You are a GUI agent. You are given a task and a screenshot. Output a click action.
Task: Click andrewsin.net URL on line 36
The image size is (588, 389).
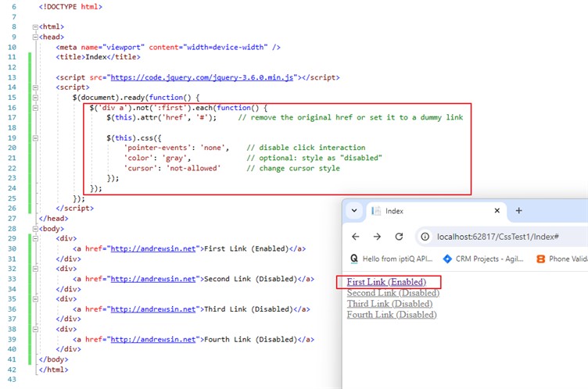tap(153, 309)
